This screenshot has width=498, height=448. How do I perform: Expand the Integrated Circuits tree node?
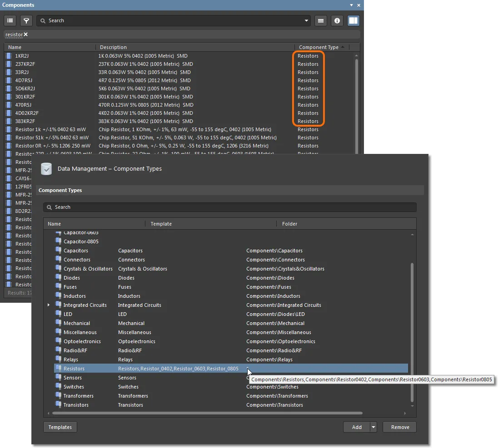pos(49,305)
